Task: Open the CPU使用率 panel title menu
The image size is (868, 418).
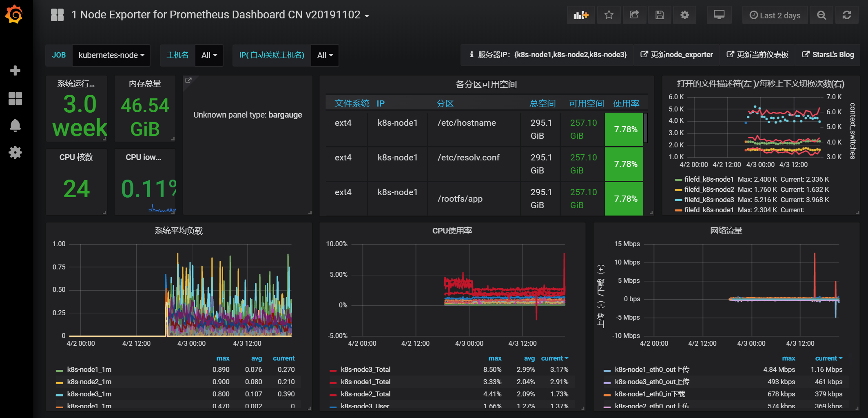Action: pyautogui.click(x=452, y=231)
